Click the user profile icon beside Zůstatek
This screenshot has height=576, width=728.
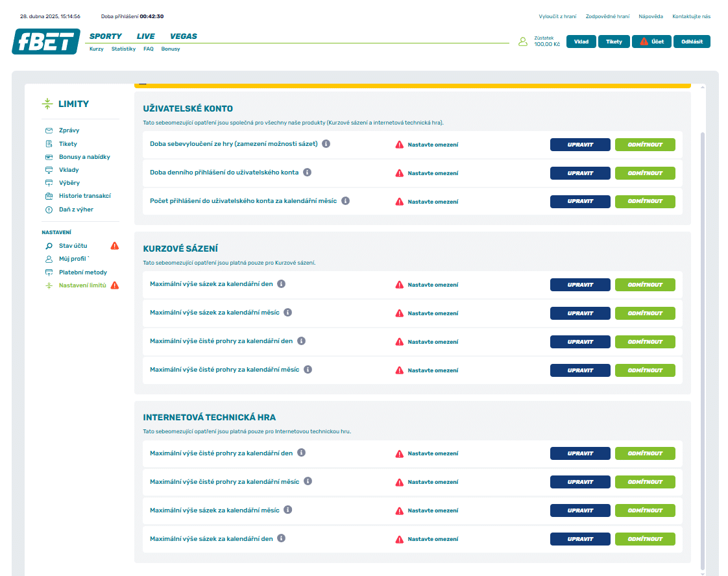tap(523, 42)
